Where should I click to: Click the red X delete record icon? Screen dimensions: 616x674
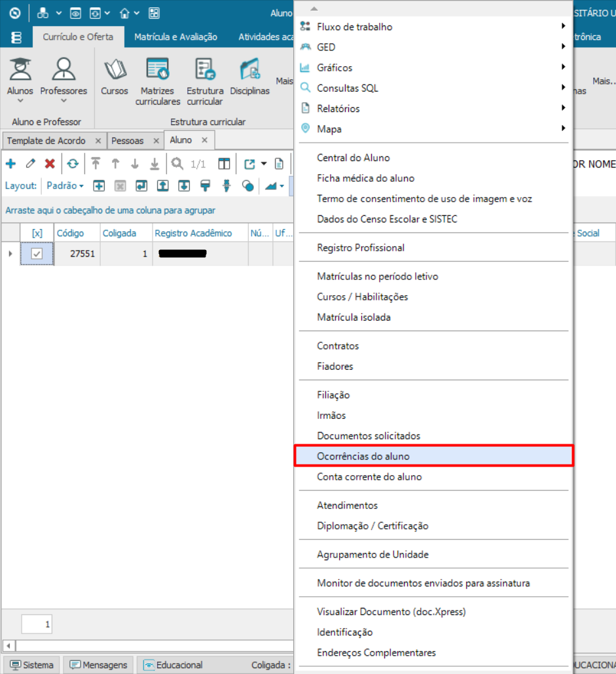[50, 164]
